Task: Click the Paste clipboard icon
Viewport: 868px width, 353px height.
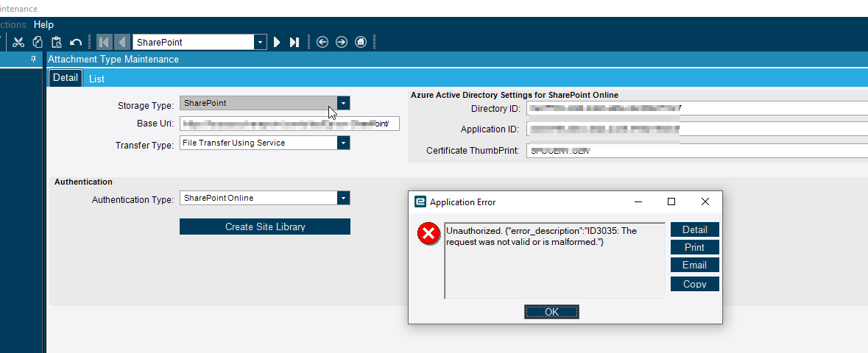Action: 56,42
